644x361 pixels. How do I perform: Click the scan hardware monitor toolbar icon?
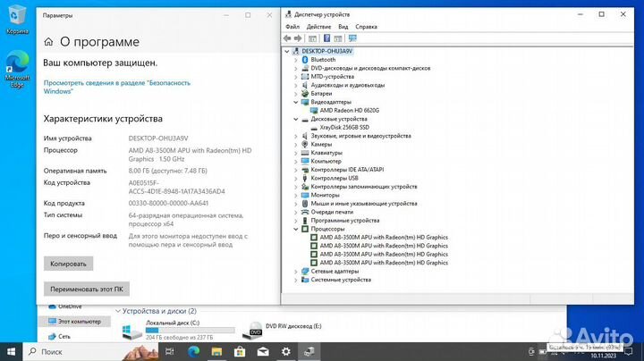click(352, 38)
